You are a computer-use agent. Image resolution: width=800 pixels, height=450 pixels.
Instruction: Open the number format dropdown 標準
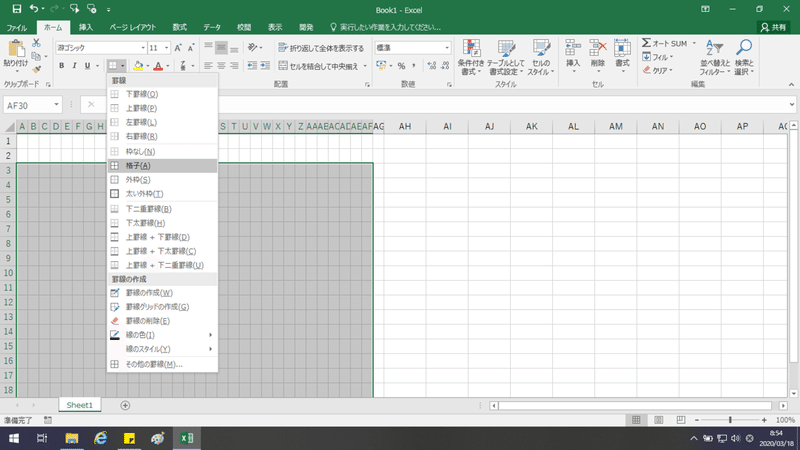(x=447, y=48)
